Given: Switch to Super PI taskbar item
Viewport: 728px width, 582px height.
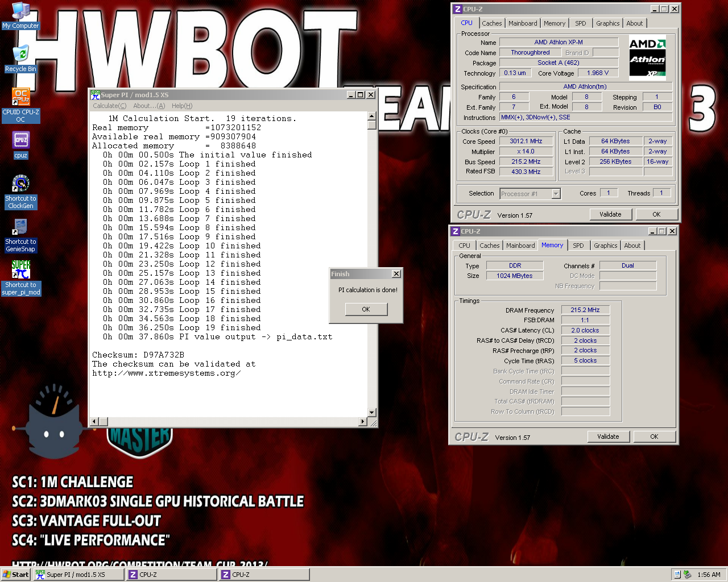Looking at the screenshot, I should pos(78,575).
